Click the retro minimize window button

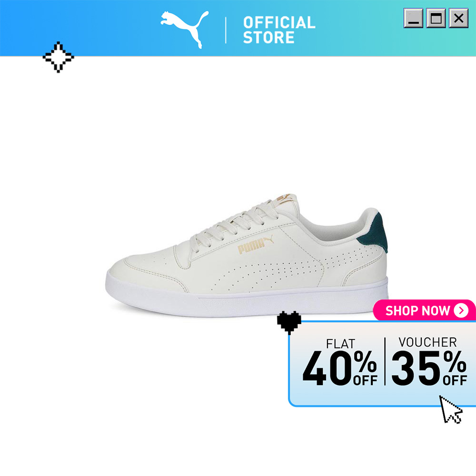pyautogui.click(x=413, y=18)
